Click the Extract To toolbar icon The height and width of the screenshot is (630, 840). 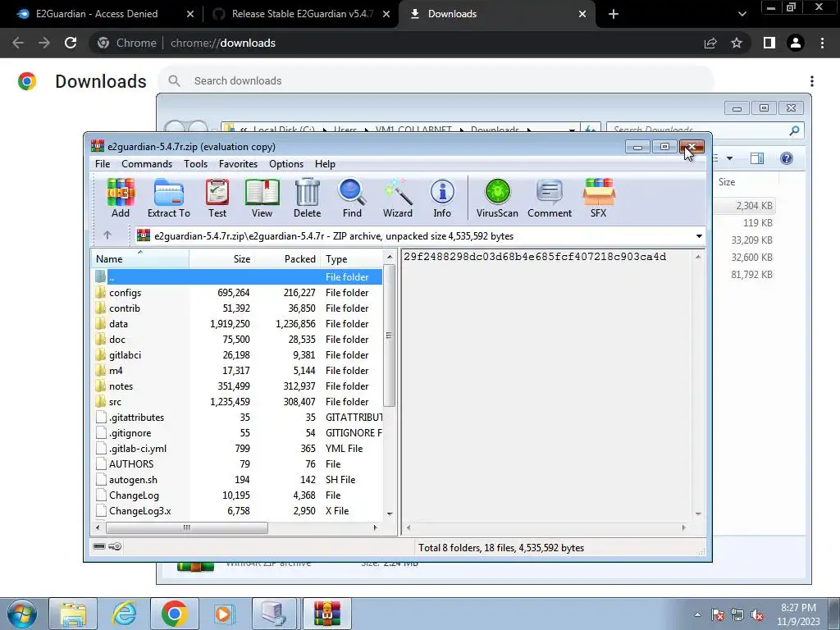click(x=169, y=198)
